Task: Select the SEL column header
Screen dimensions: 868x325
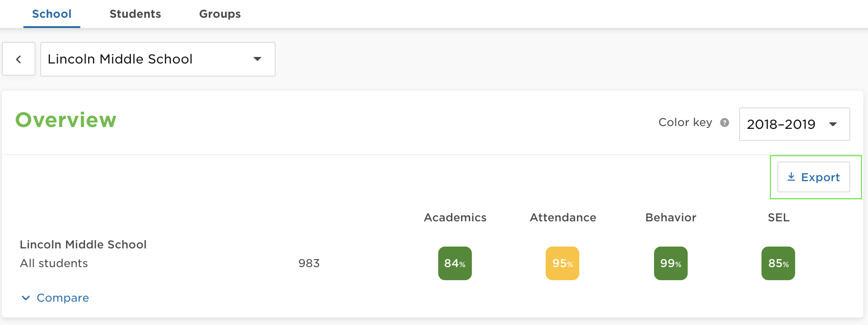Action: pyautogui.click(x=778, y=218)
